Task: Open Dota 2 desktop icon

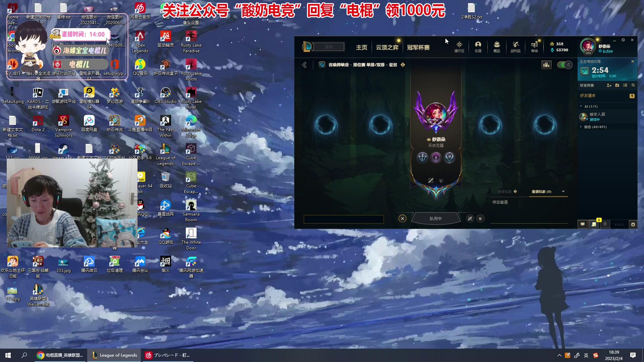Action: (x=38, y=123)
